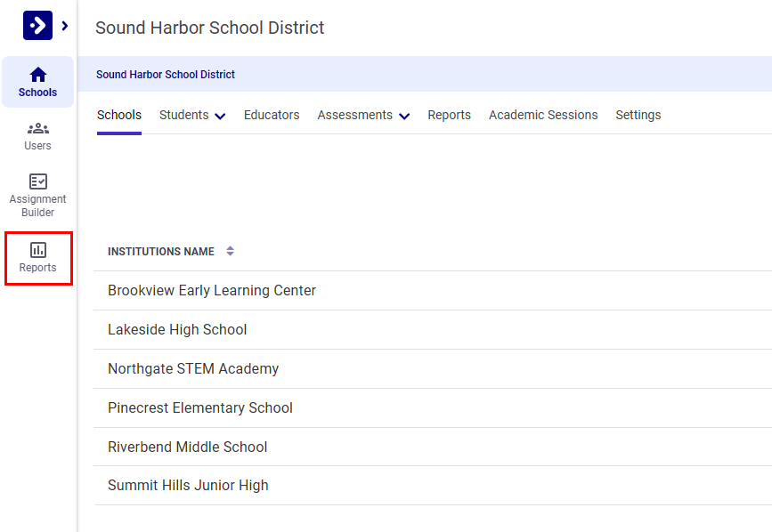This screenshot has width=772, height=532.
Task: Expand the Assessments dropdown
Action: tap(362, 115)
